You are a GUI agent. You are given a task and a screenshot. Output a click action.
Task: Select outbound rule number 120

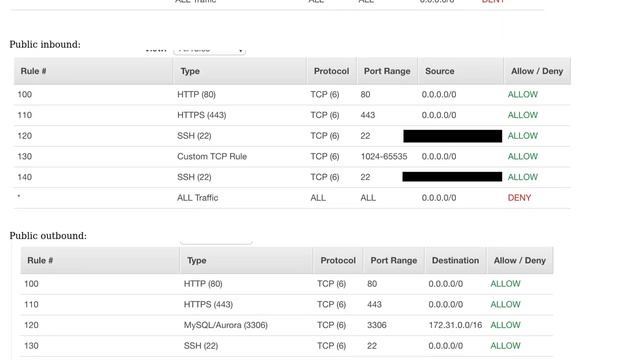tap(31, 325)
